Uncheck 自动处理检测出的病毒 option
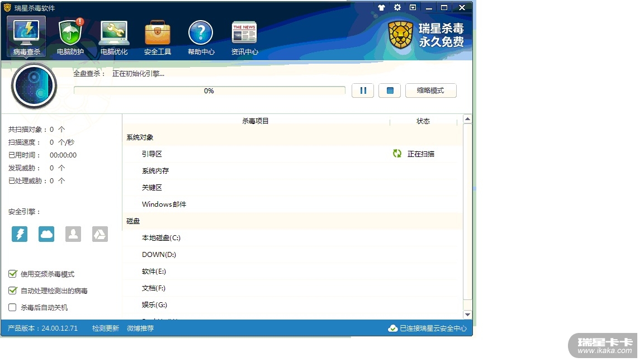Image resolution: width=644 pixels, height=362 pixels. point(12,290)
